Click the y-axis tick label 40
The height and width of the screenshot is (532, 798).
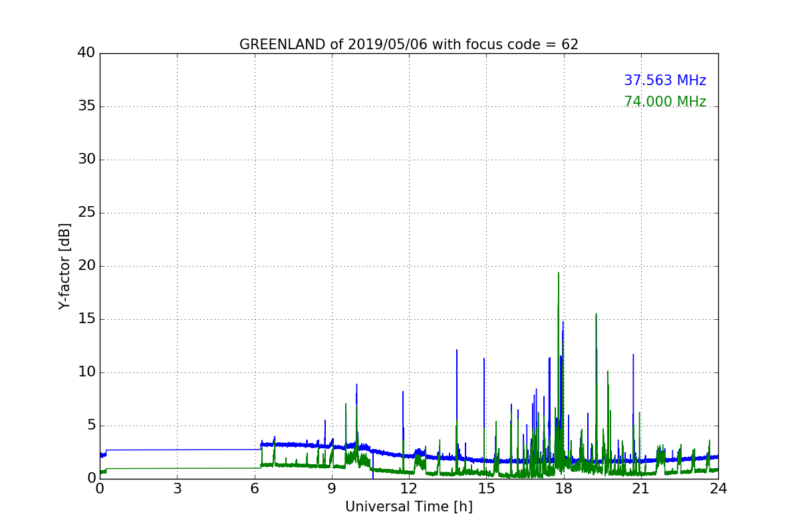(86, 53)
